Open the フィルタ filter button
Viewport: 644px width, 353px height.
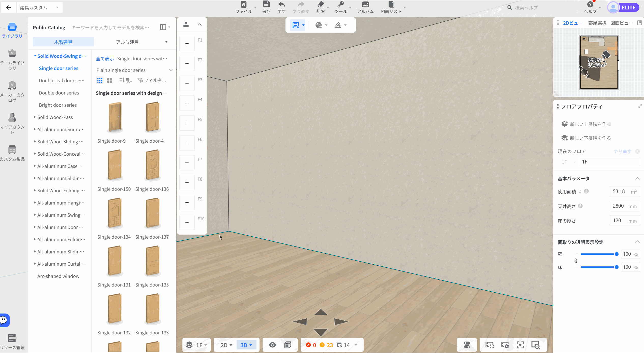tap(152, 80)
